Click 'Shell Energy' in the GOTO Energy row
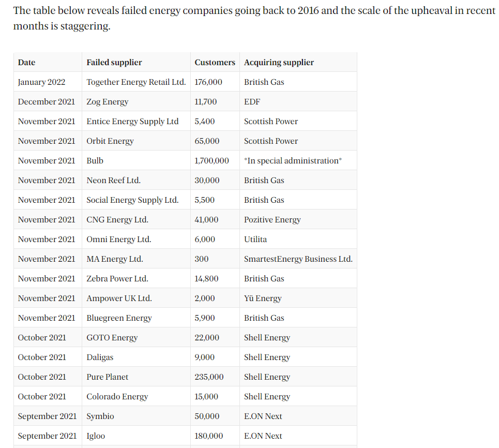Viewport: 499px width, 448px height. pyautogui.click(x=267, y=338)
